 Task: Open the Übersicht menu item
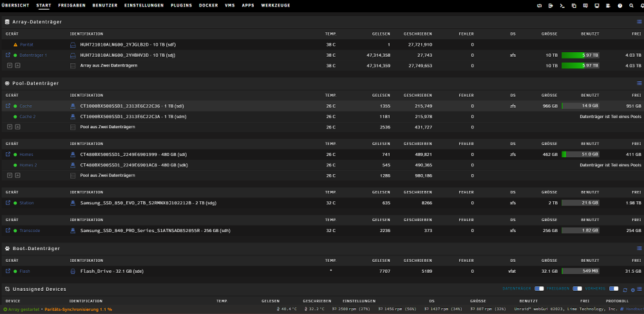pyautogui.click(x=15, y=5)
